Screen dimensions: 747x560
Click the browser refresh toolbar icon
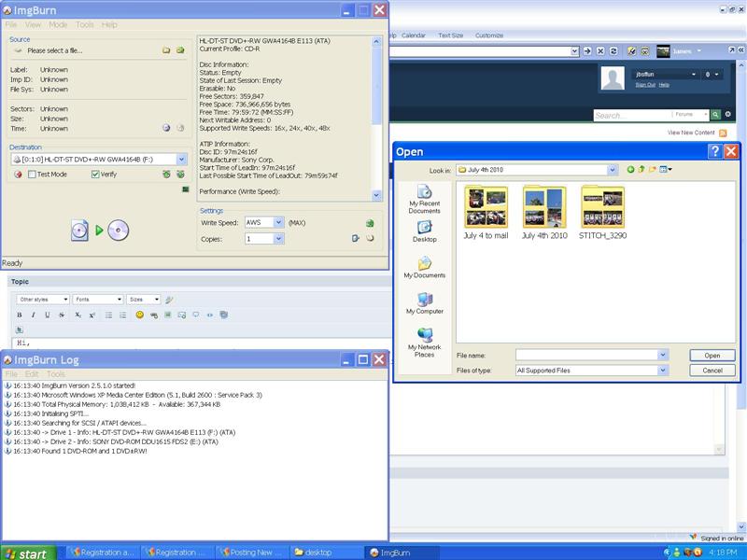tap(613, 51)
